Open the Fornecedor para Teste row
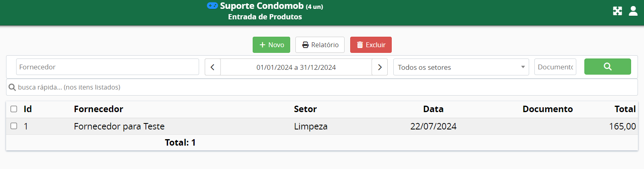 tap(119, 126)
